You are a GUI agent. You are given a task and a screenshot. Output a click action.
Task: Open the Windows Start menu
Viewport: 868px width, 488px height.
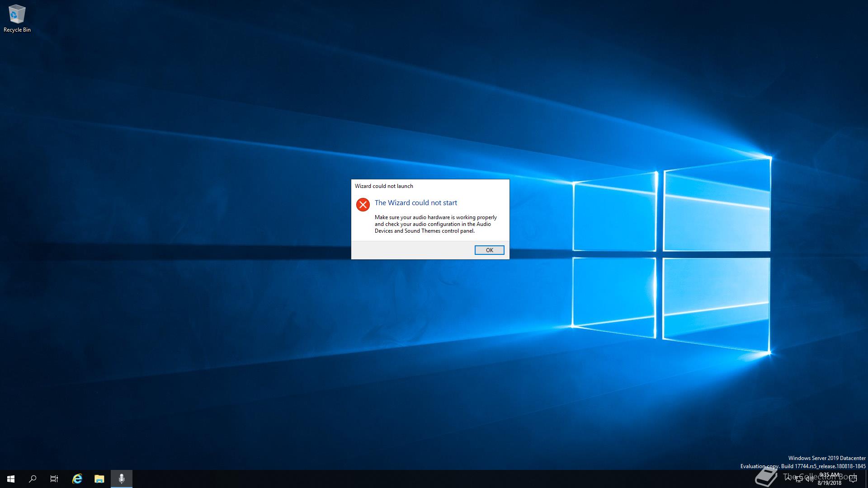(11, 479)
